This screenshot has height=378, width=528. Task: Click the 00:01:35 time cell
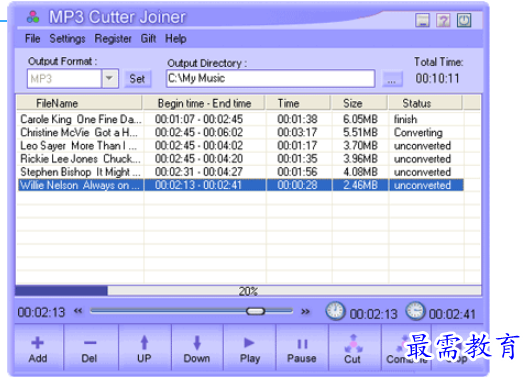(x=297, y=159)
